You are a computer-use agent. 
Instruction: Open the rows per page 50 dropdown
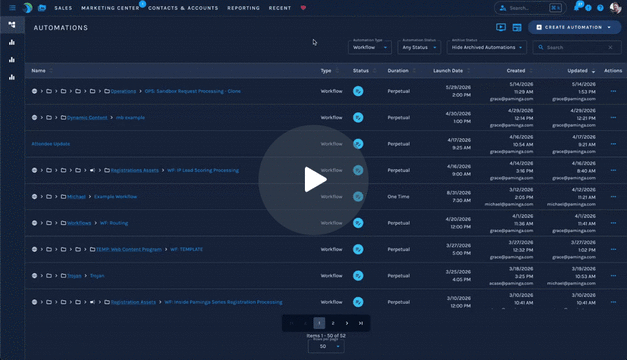click(x=326, y=346)
